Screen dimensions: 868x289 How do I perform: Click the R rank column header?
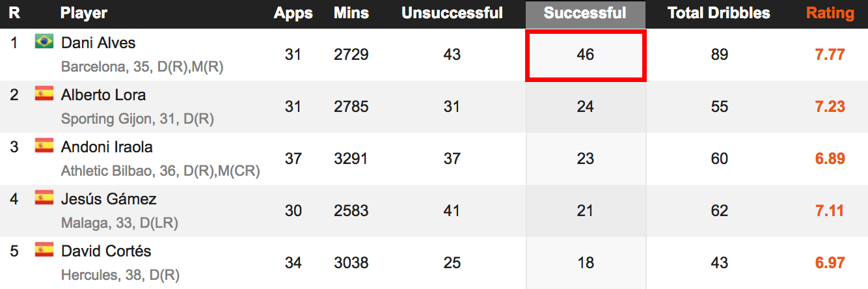click(14, 14)
